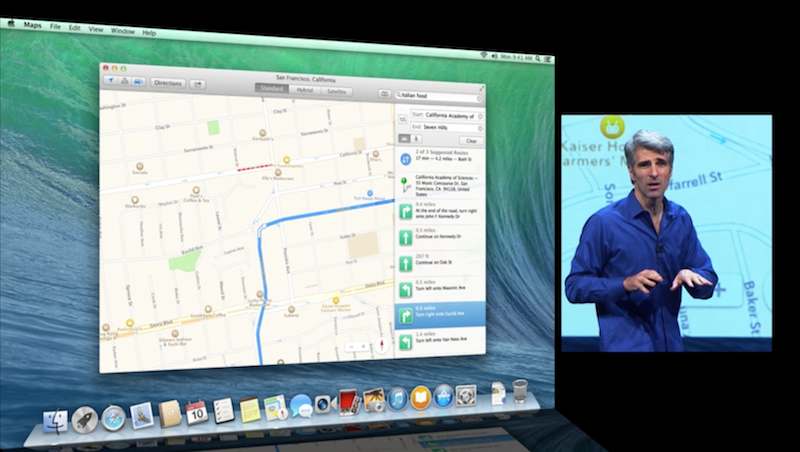Zoom out using the map minus button
Screen dimensions: 800x452
[352, 346]
